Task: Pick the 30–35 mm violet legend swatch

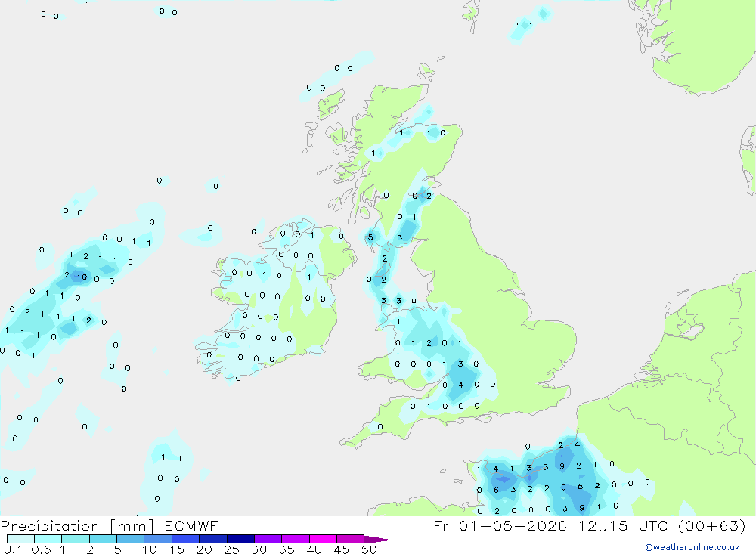Action: pos(268,539)
